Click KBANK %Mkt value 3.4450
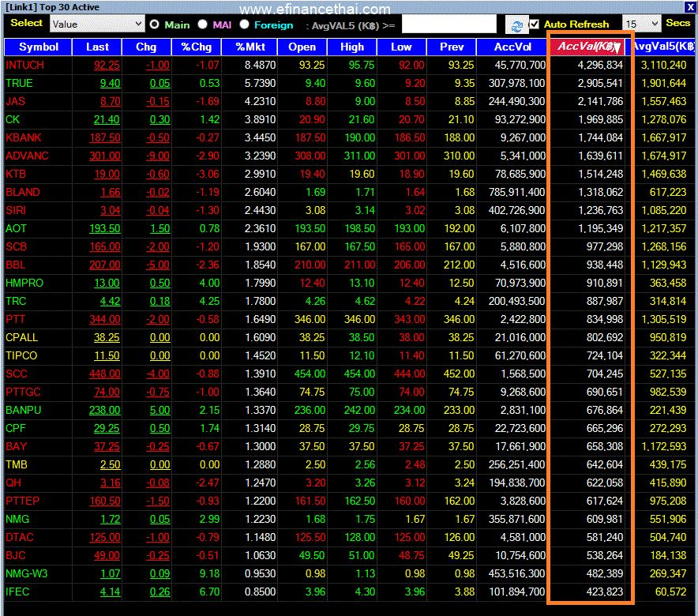Viewport: 698px width, 616px height. pos(260,138)
